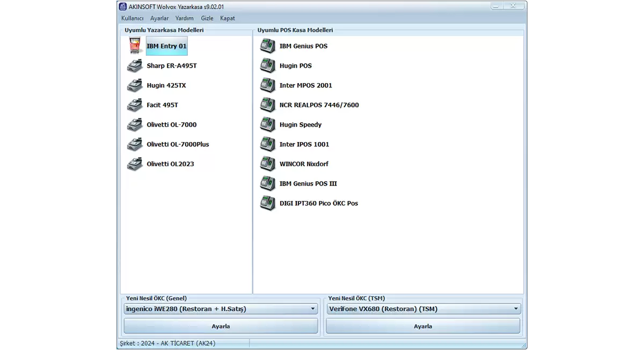644x350 pixels.
Task: Click the Yardım menu item
Action: [x=185, y=18]
